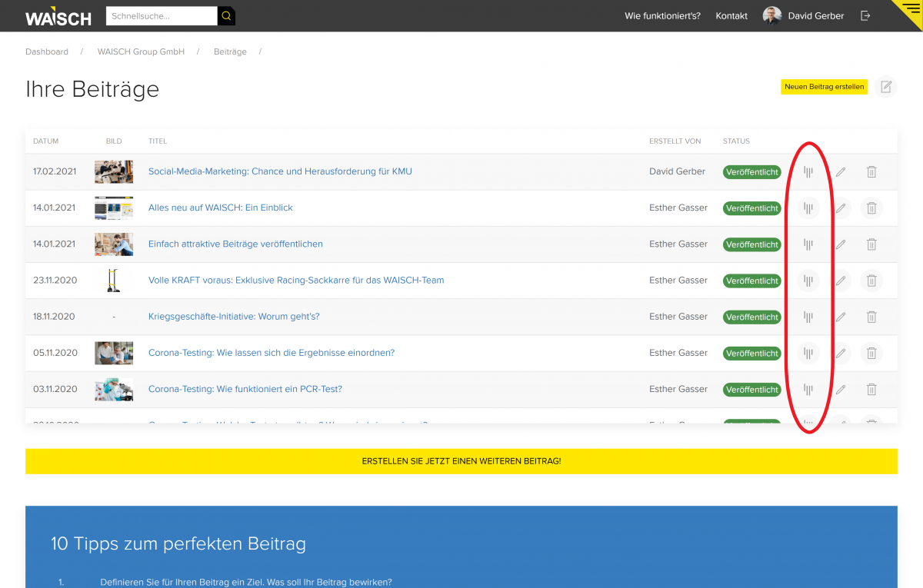Click the yellow Erstellen Sie jetzt einen weiteren Beitrag banner

461,461
